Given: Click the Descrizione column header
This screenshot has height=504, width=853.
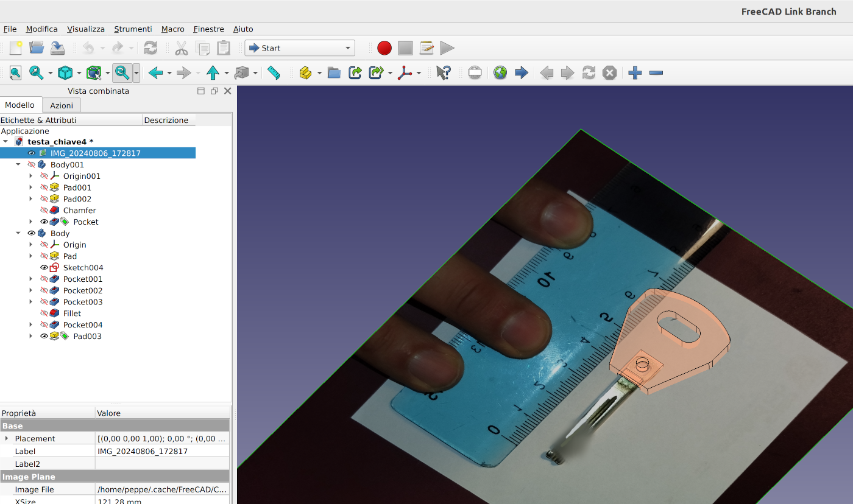Looking at the screenshot, I should tap(169, 121).
